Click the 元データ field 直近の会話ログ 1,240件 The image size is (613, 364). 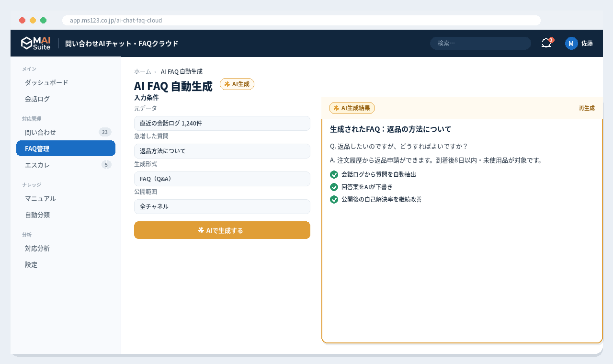(x=222, y=123)
